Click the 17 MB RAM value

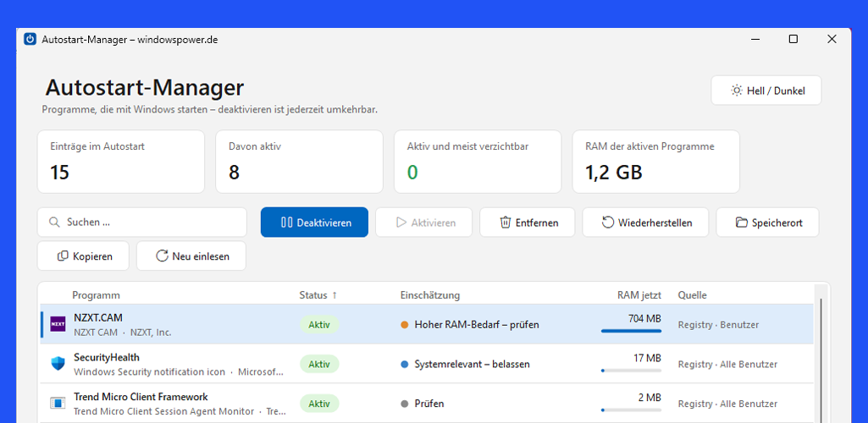[647, 358]
